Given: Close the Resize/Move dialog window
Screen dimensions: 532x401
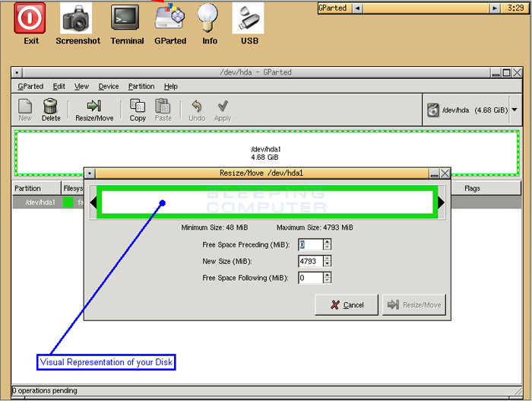Looking at the screenshot, I should (x=445, y=173).
